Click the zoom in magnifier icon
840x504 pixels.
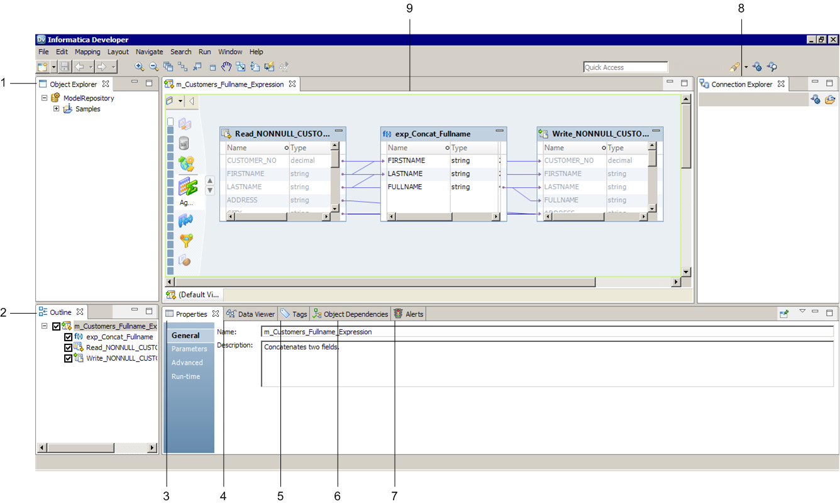point(139,67)
